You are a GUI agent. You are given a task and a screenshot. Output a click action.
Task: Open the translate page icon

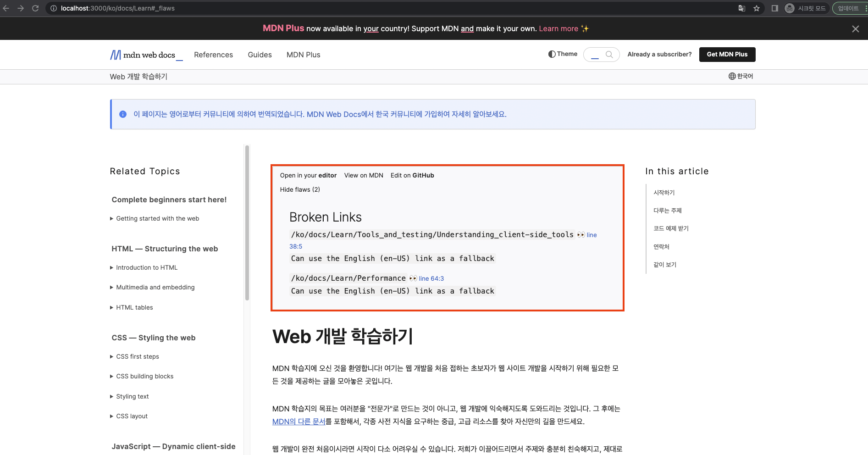pos(741,8)
